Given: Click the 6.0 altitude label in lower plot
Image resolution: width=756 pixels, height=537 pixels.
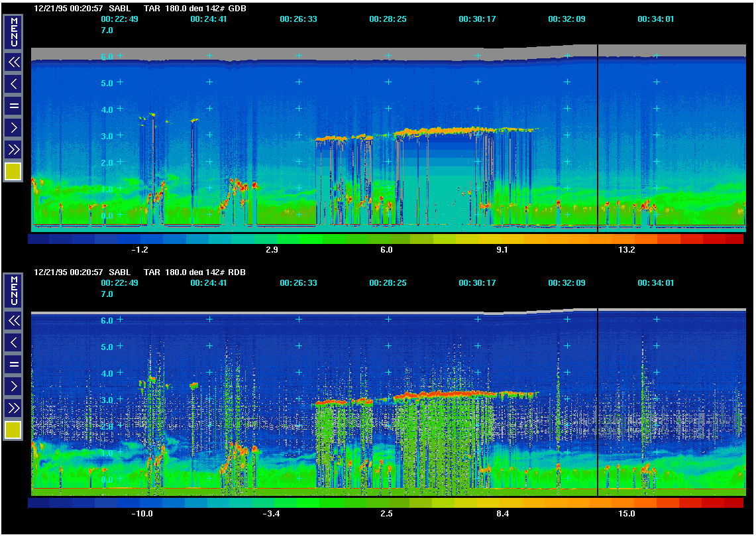Looking at the screenshot, I should click(107, 320).
